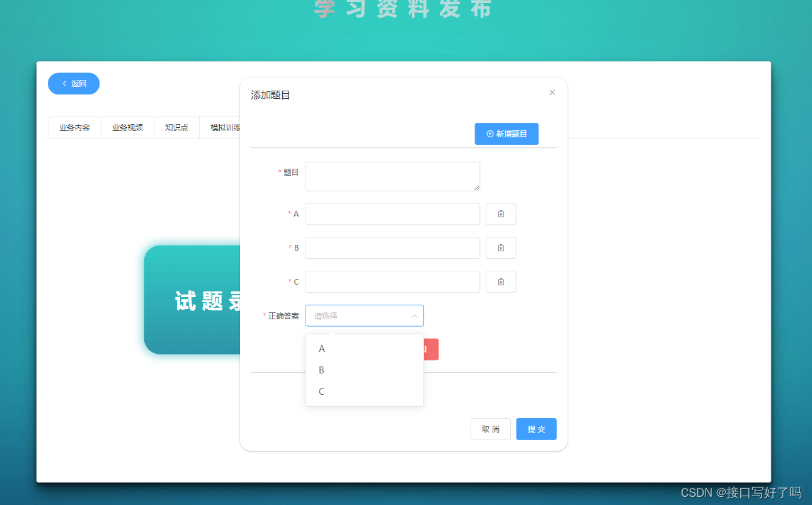Image resolution: width=812 pixels, height=505 pixels.
Task: Click the 取消 button
Action: pyautogui.click(x=491, y=429)
